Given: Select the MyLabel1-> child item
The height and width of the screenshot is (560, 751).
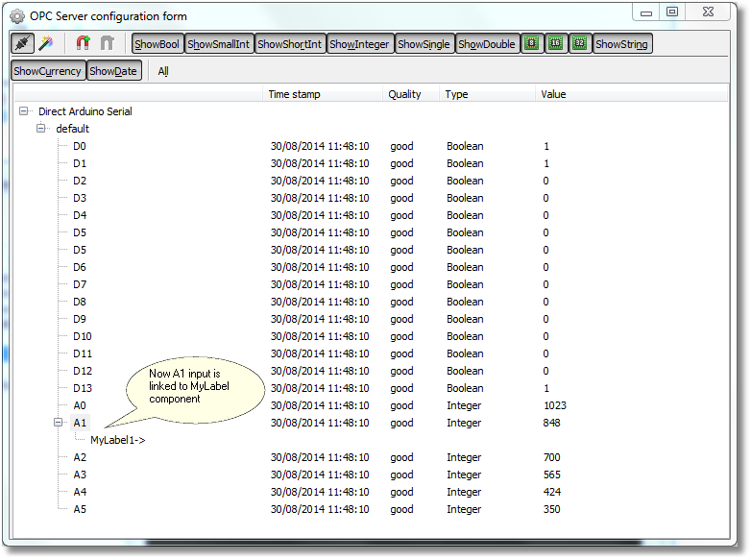Looking at the screenshot, I should (118, 440).
